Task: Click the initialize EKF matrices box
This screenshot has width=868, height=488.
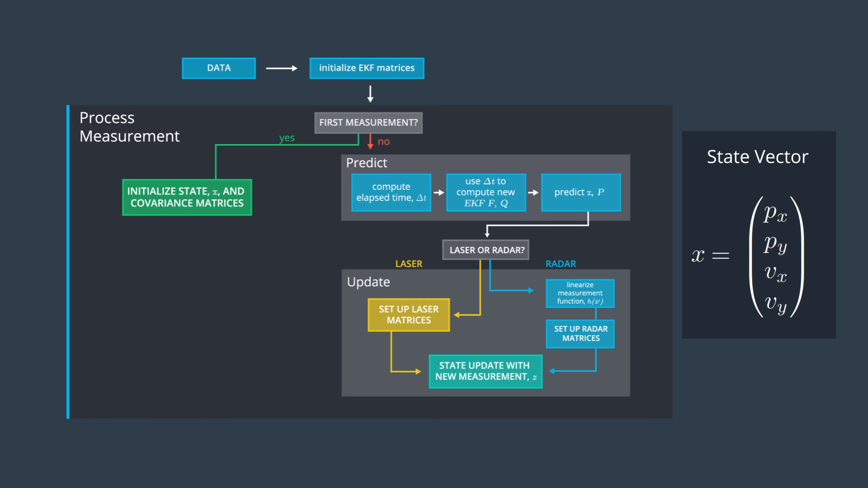Action: pyautogui.click(x=367, y=68)
